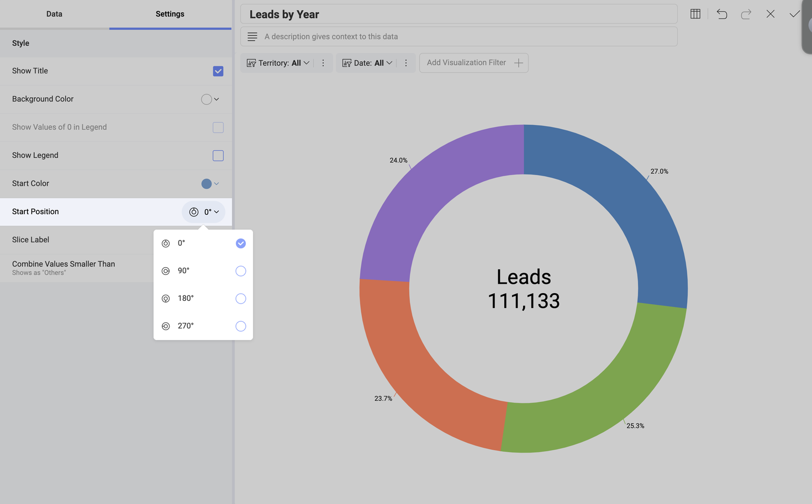The image size is (812, 504).
Task: Choose the 180° start position radio
Action: click(241, 299)
